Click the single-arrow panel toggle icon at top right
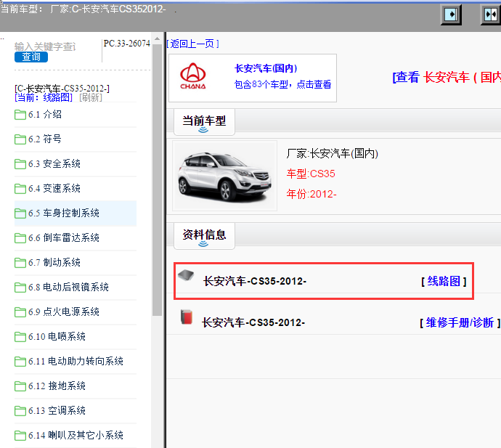 451,15
